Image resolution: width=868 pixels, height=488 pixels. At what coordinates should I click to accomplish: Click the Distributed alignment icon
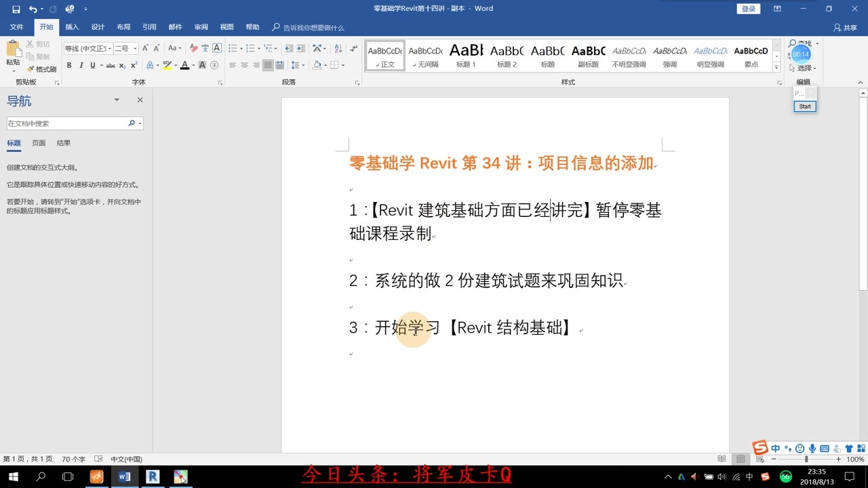pyautogui.click(x=280, y=66)
